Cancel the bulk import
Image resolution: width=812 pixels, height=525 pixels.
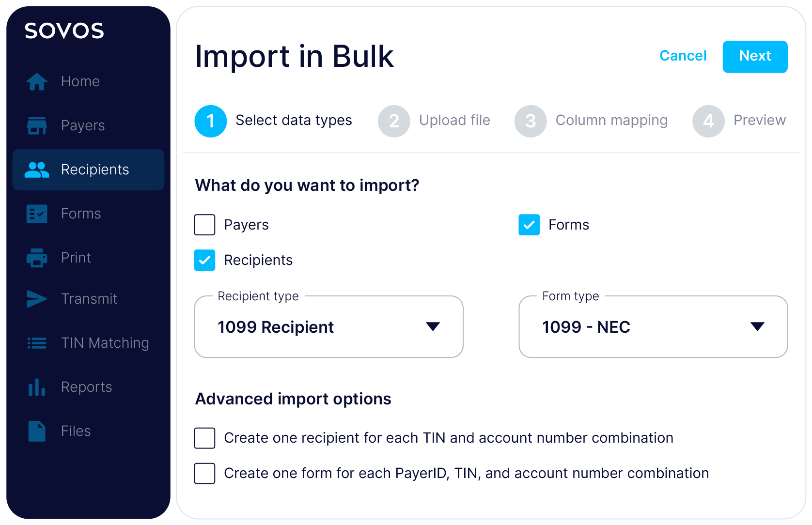click(683, 56)
